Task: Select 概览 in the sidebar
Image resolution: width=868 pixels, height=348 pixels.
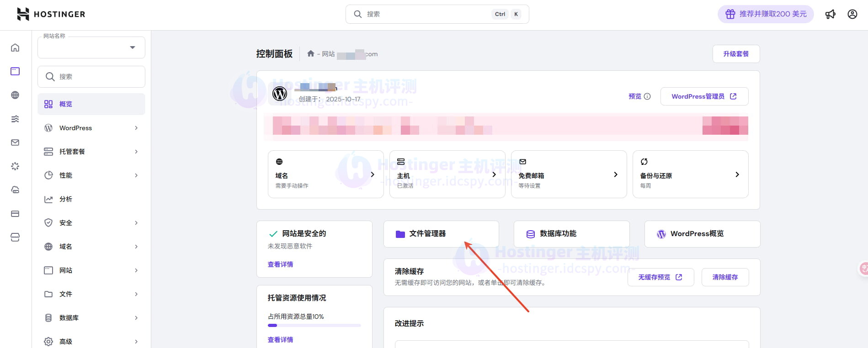Action: (91, 104)
